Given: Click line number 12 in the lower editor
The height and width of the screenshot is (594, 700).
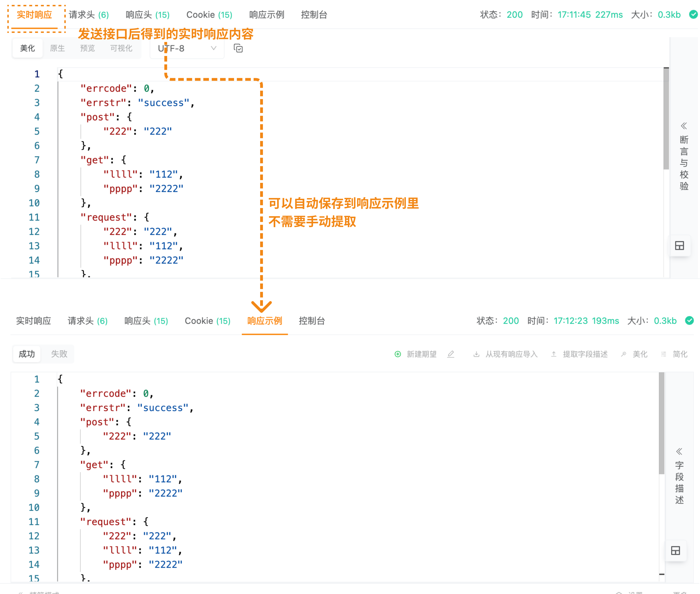Looking at the screenshot, I should point(34,536).
